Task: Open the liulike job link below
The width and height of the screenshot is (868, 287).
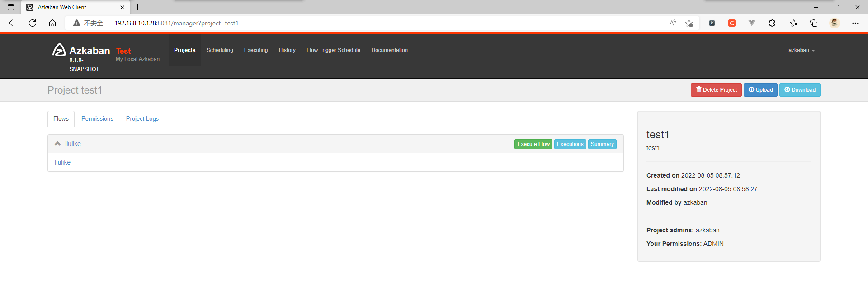Action: [x=62, y=162]
